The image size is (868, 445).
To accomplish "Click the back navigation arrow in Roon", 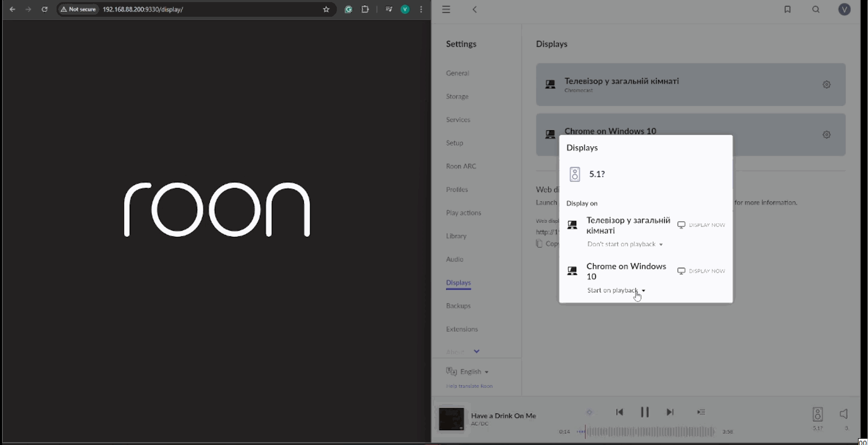I will 475,9.
